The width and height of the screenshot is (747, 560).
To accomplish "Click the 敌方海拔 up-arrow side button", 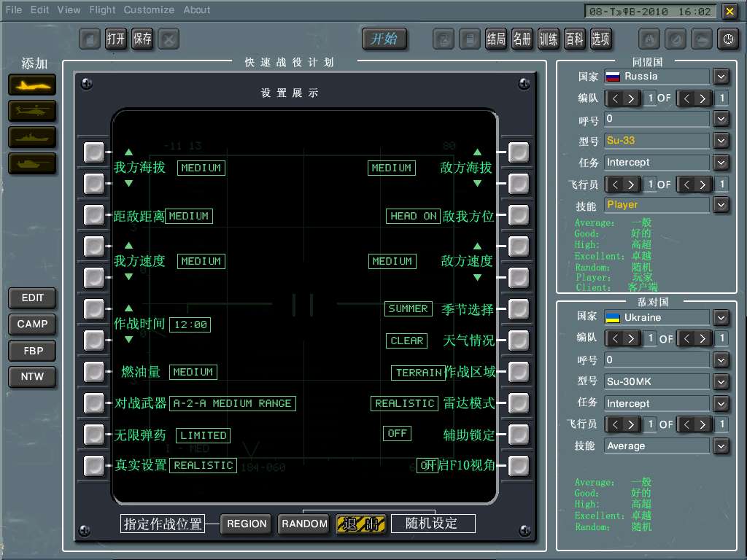I will [519, 152].
